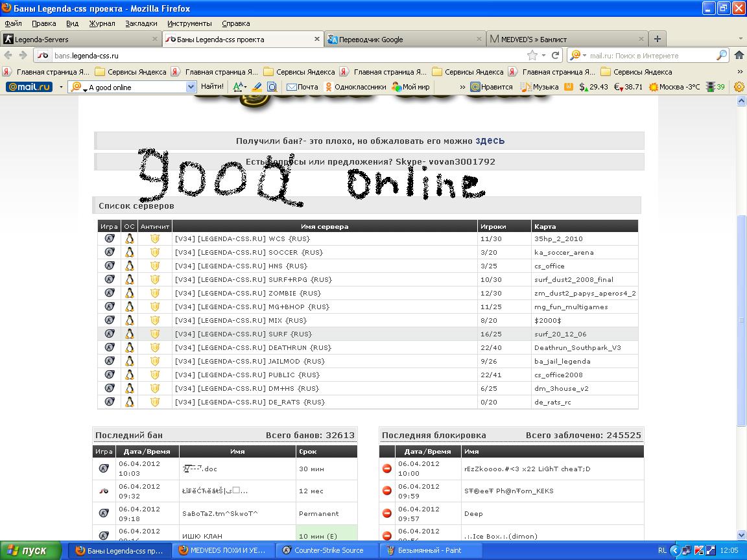Open the Москва -3°C weather widget
Screen dimensions: 747x560
674,87
